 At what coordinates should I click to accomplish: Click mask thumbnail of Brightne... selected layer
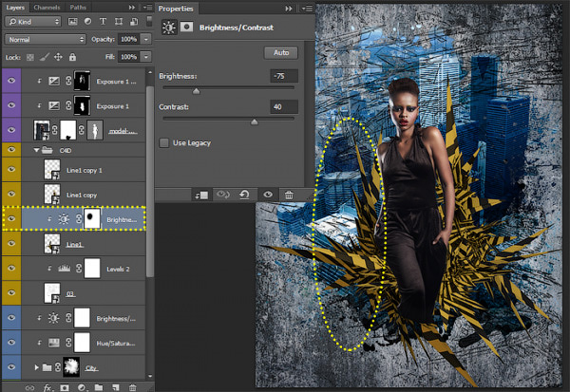(x=92, y=218)
